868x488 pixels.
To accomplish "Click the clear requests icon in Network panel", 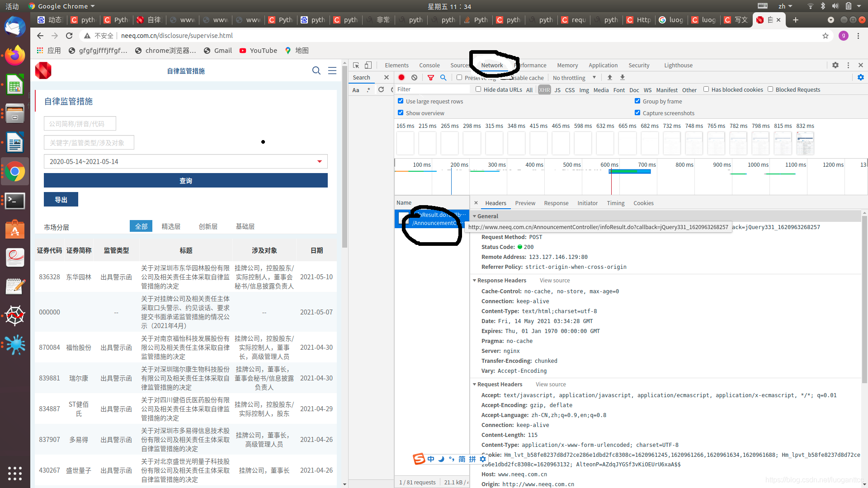I will pos(414,77).
